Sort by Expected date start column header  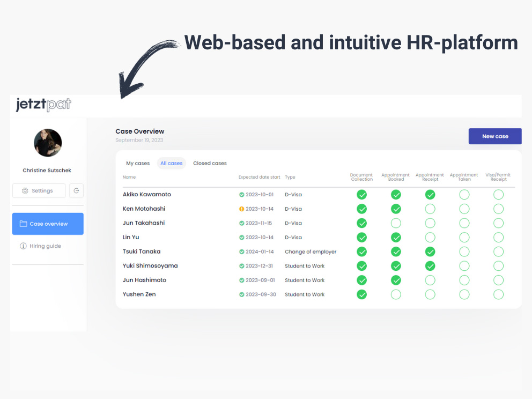pos(259,177)
